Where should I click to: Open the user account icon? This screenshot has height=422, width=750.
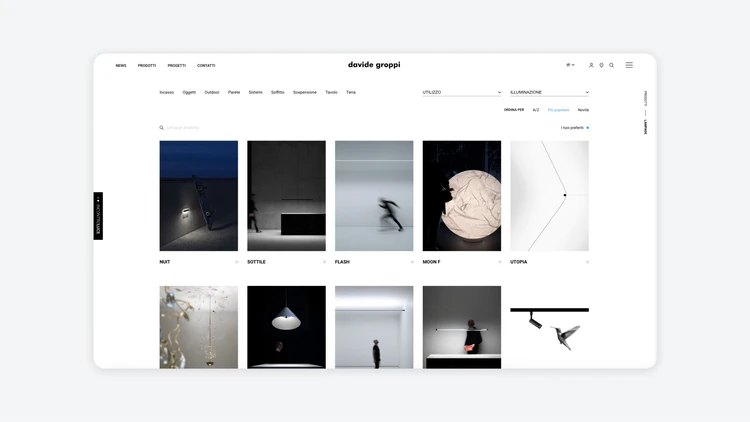tap(591, 65)
